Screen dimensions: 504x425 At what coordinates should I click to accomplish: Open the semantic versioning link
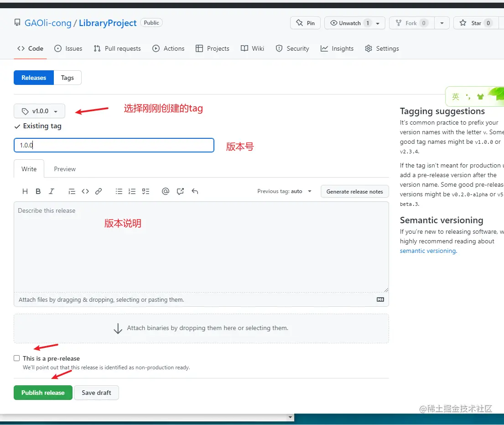click(x=428, y=251)
